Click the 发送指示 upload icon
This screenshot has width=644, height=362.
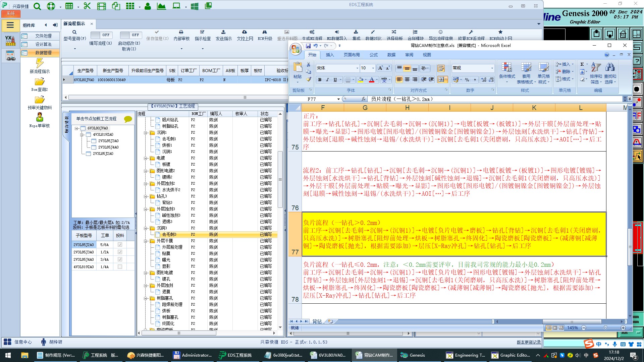click(x=223, y=32)
